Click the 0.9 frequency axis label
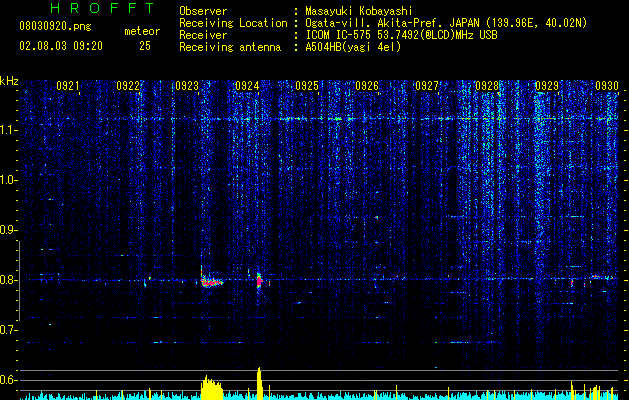 [x=8, y=230]
